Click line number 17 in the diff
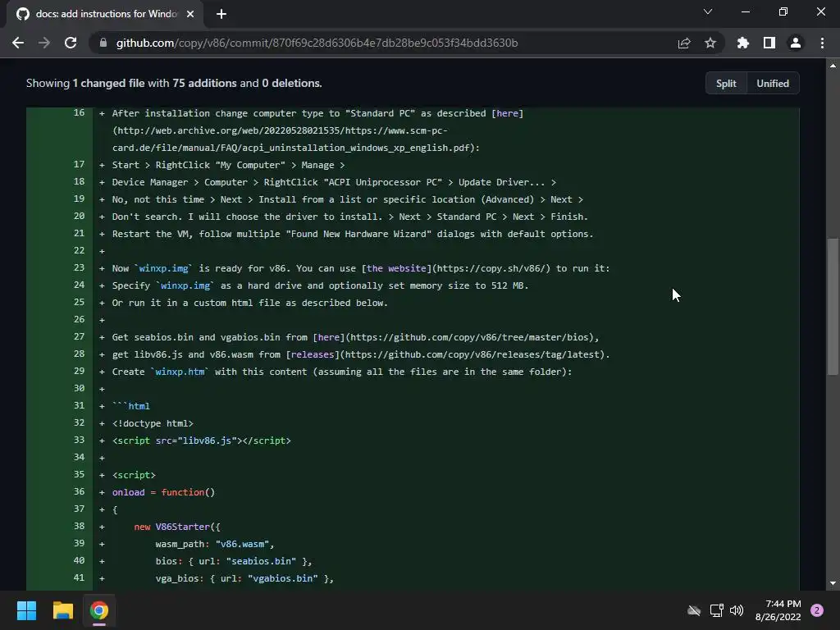840x630 pixels. [79, 164]
